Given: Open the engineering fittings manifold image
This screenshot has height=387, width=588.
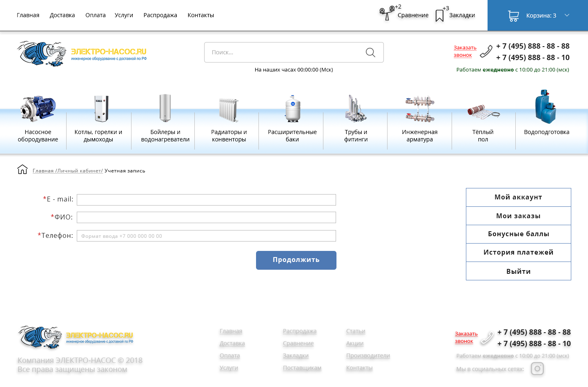Looking at the screenshot, I should coord(419,109).
